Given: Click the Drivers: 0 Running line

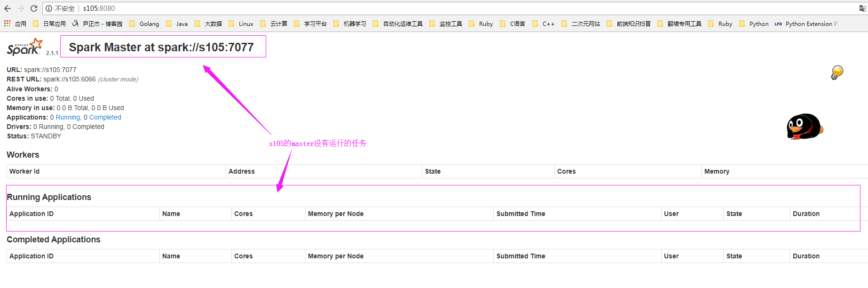Looking at the screenshot, I should pyautogui.click(x=55, y=127).
